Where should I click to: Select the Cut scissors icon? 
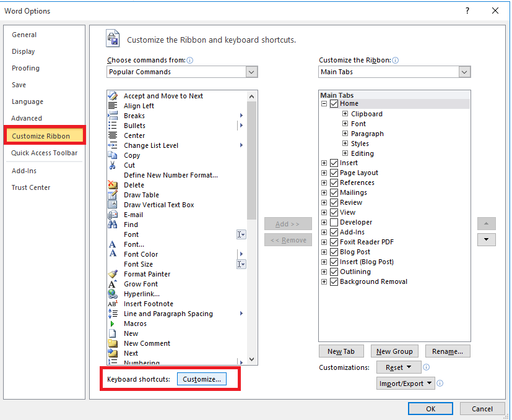pos(113,165)
